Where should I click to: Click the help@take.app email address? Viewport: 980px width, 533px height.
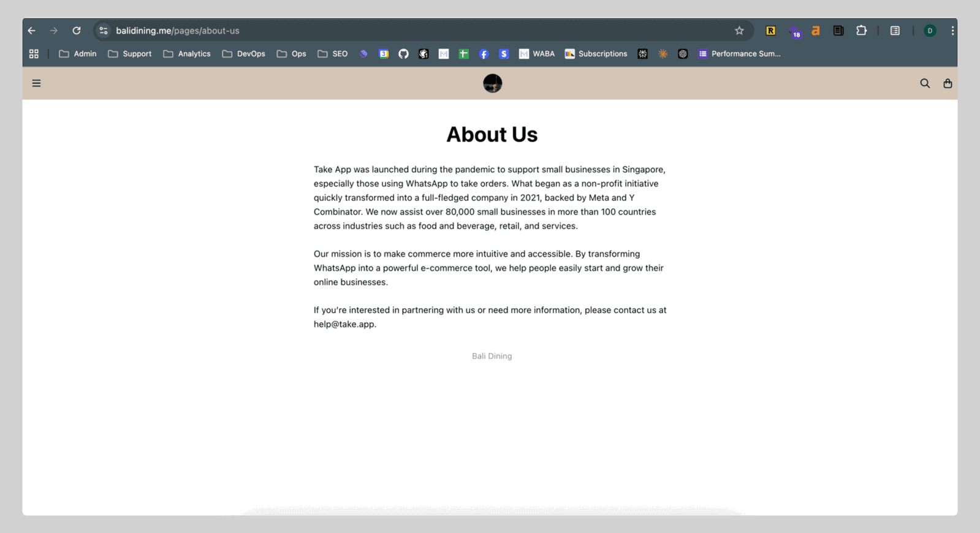[x=344, y=324]
